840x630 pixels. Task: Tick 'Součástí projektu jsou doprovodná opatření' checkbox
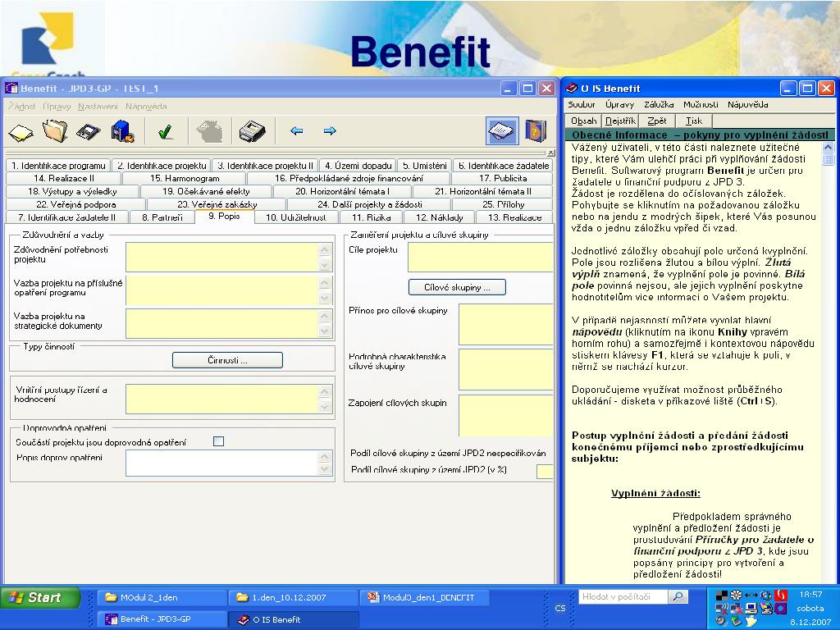pyautogui.click(x=218, y=441)
